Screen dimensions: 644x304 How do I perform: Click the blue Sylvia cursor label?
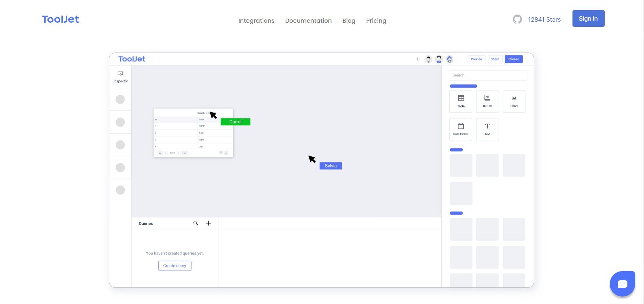coord(331,166)
